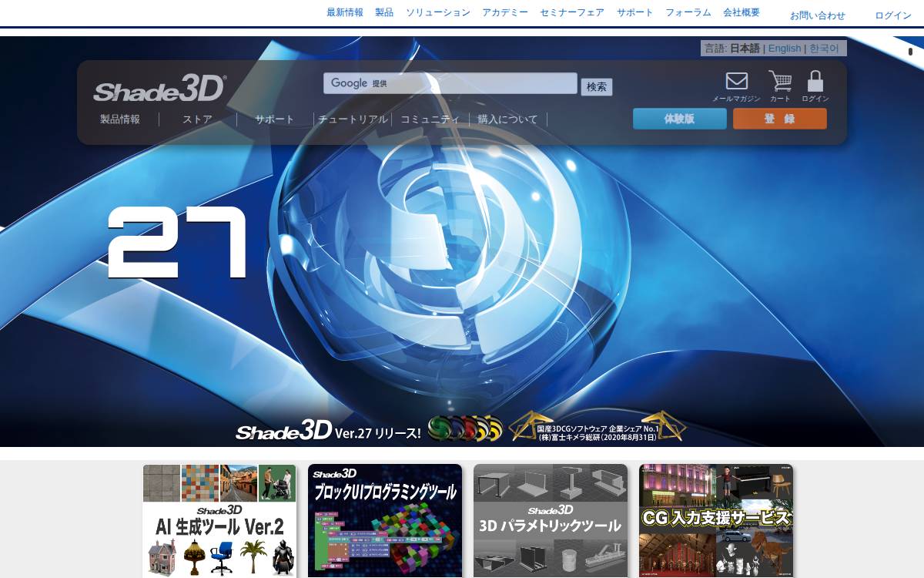Viewport: 924px width, 578px height.
Task: Open the shopping cart icon
Action: (780, 81)
